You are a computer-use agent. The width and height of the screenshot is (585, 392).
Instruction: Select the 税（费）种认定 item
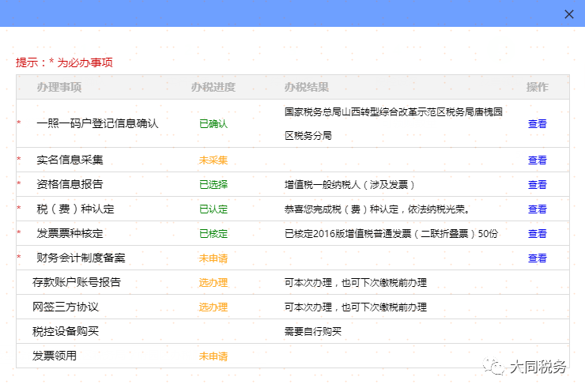(x=75, y=209)
